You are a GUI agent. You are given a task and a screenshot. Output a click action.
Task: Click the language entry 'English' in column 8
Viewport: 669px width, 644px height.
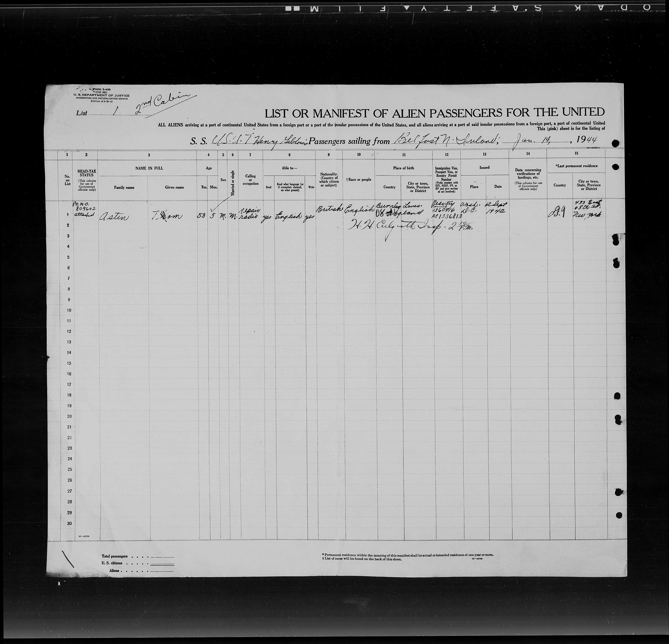[289, 216]
